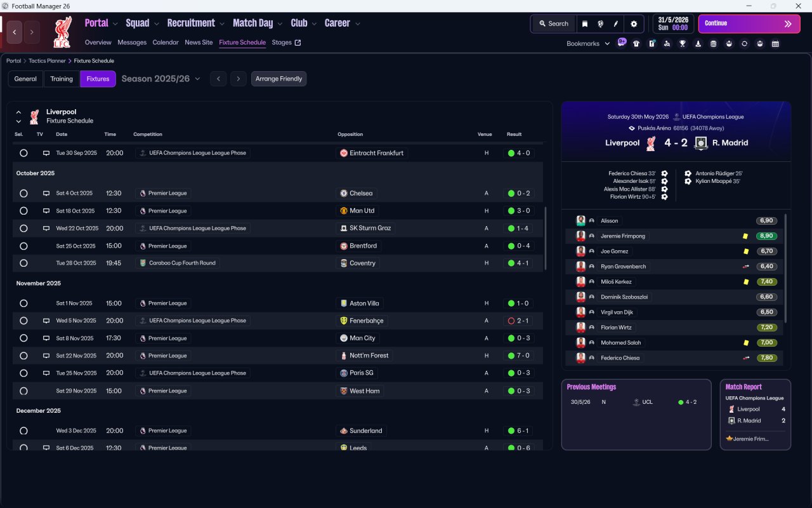The height and width of the screenshot is (508, 812).
Task: Click the Date column header
Action: pos(62,135)
